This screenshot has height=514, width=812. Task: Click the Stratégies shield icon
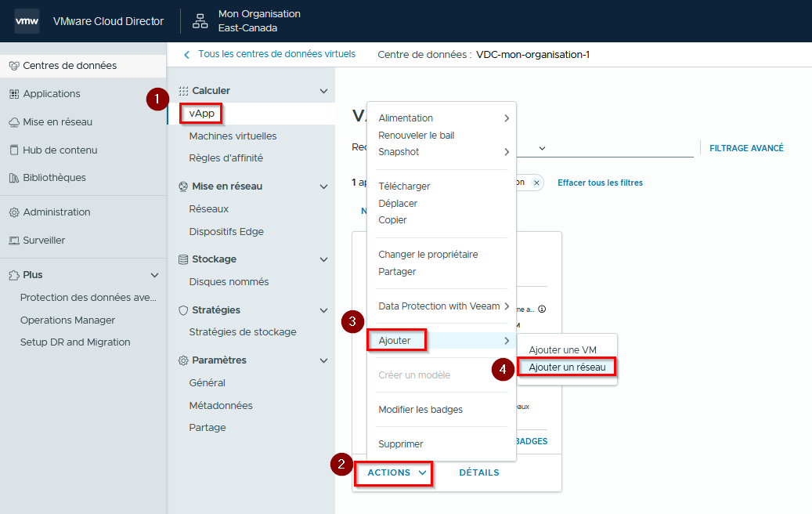183,310
